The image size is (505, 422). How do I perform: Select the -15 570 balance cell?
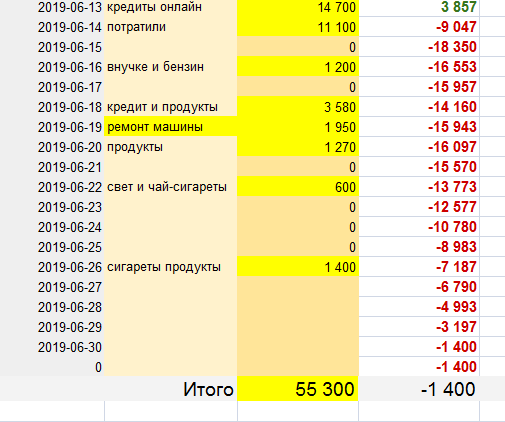click(419, 167)
